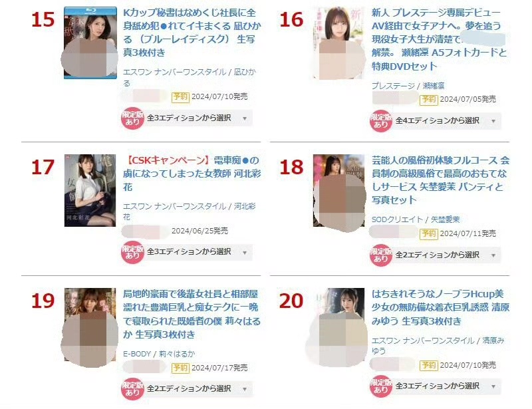Click the 予約 tag dated 2024/07/17
Viewport: 532px width, 409px height.
pos(180,368)
